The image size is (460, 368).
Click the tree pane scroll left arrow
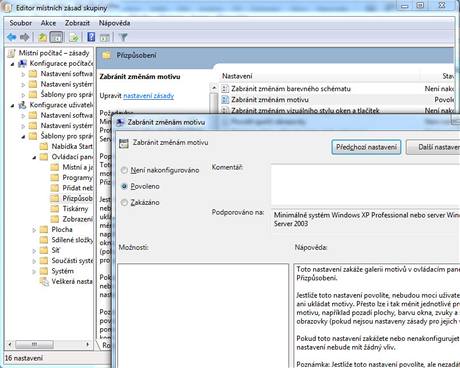(x=10, y=344)
